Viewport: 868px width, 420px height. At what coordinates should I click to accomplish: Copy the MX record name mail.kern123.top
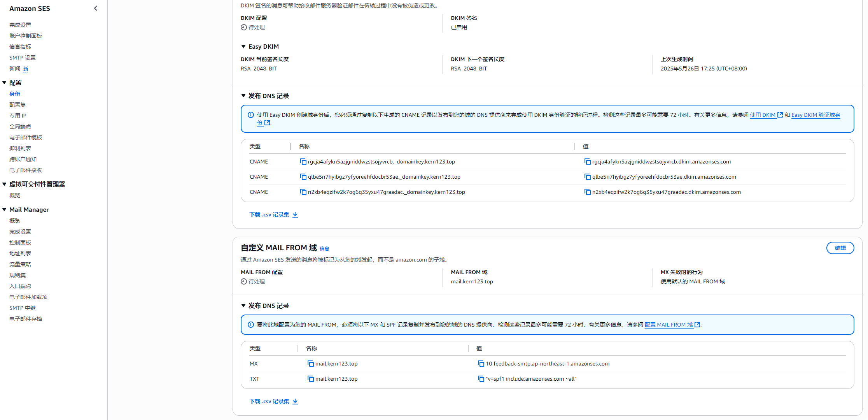tap(310, 364)
